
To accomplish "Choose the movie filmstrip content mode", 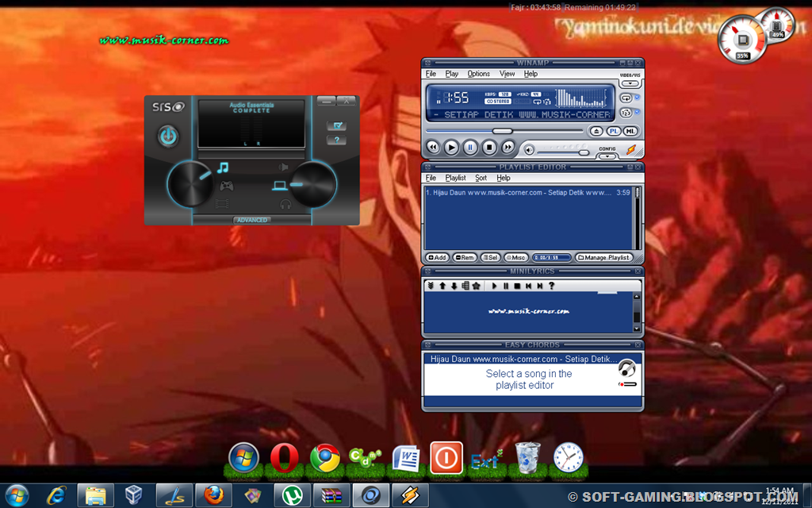I will [x=222, y=204].
